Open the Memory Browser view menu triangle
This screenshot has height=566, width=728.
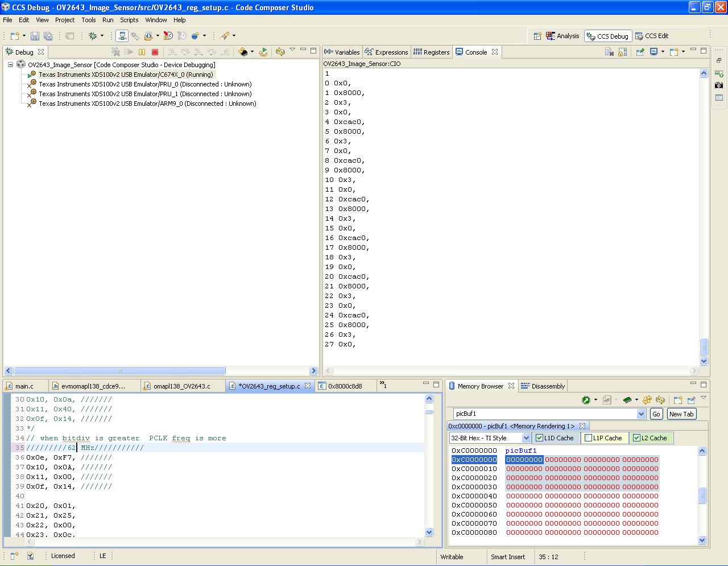[704, 398]
